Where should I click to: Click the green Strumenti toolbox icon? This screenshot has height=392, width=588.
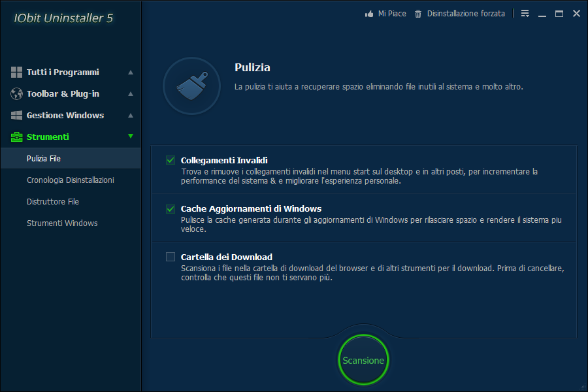point(17,137)
